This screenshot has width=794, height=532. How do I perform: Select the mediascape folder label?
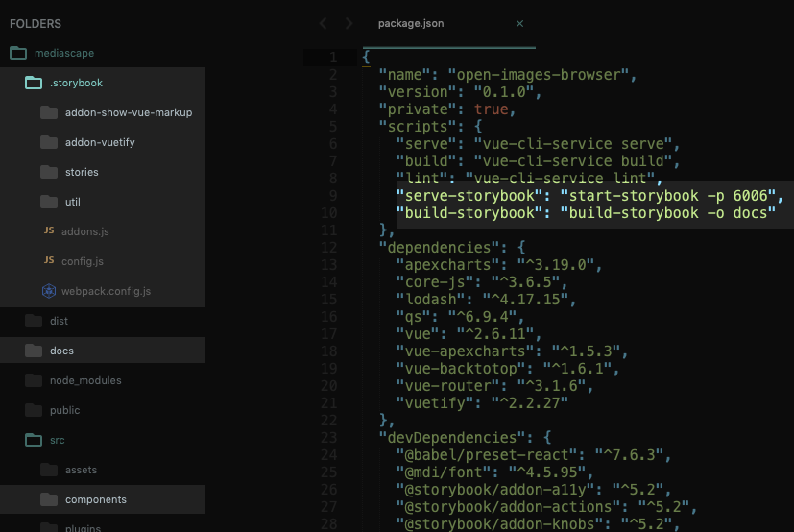pos(64,53)
